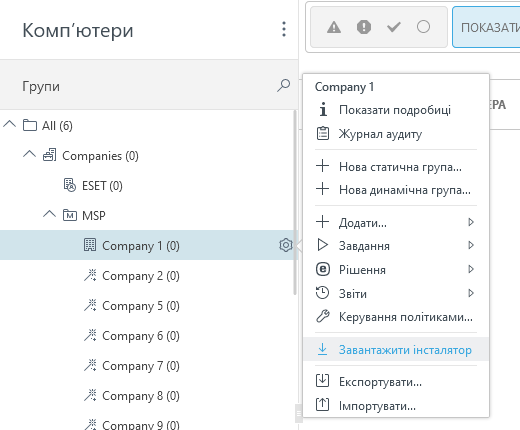Collapse the All (6) group tree

click(10, 125)
